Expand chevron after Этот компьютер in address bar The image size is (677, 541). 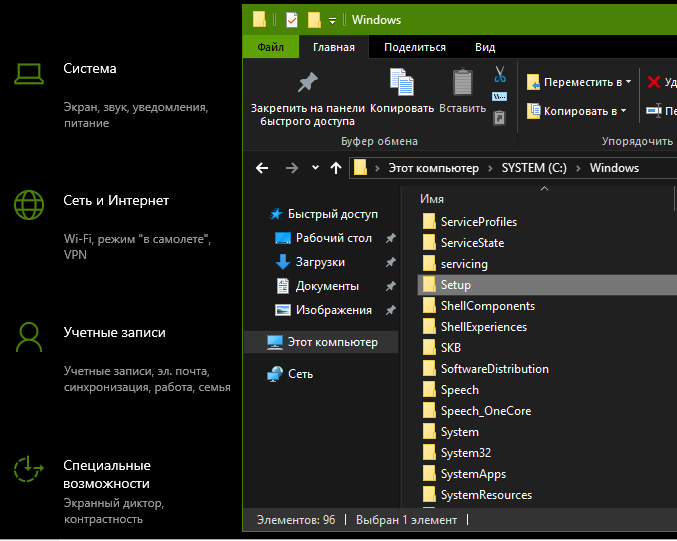[x=490, y=168]
